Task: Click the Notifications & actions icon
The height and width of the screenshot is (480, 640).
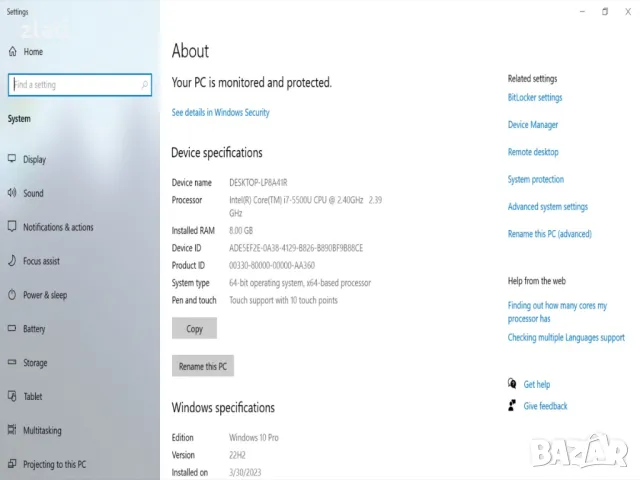Action: coord(12,227)
